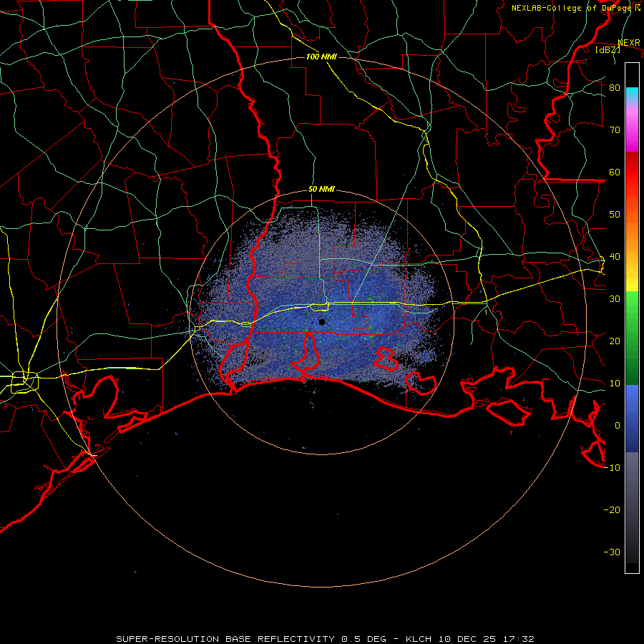Click the 0 value on the dBZ scale
Screen dimensions: 644x644
pyautogui.click(x=618, y=426)
